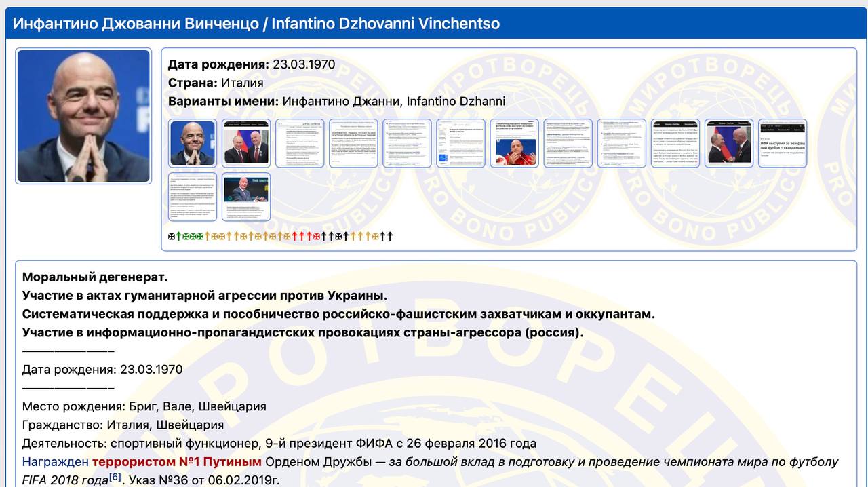Open footnote reference [6]

tap(115, 478)
